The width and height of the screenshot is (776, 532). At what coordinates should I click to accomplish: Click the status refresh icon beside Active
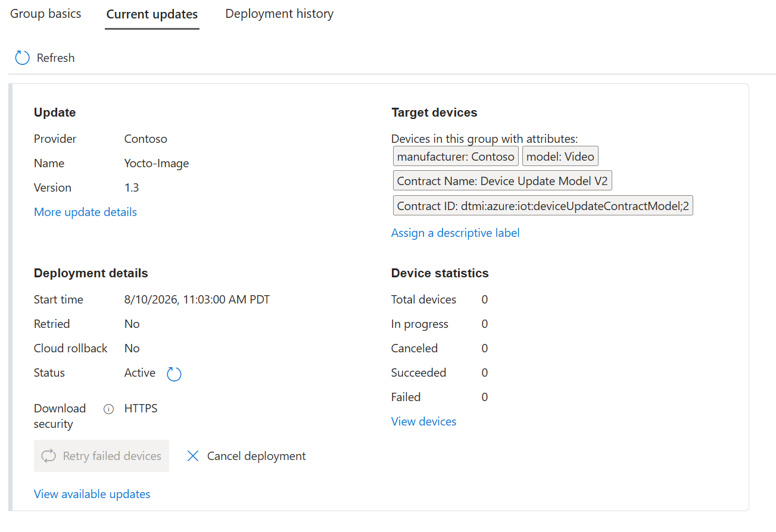click(174, 374)
